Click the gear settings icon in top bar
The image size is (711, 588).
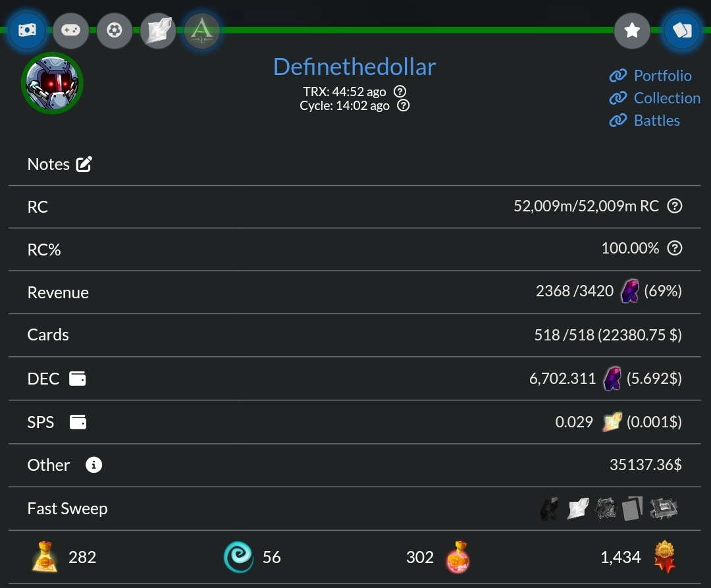tap(114, 30)
